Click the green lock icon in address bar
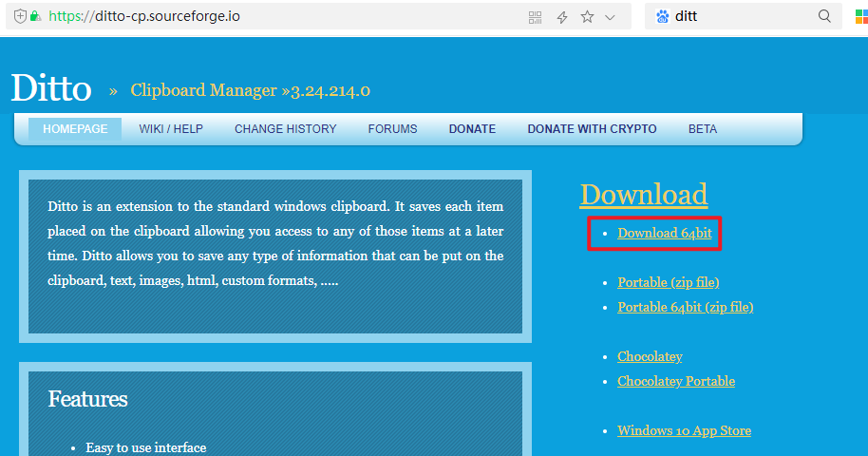Screen dimensions: 868x456 click(35, 16)
